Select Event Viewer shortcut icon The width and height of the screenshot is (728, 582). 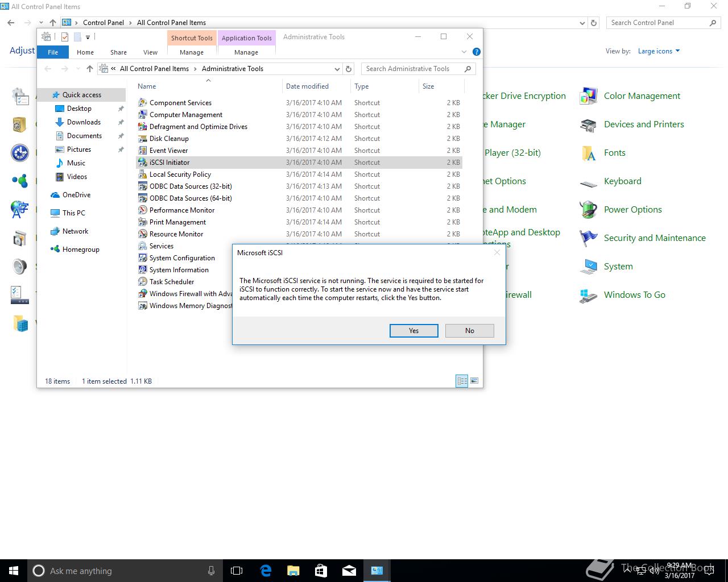[x=143, y=151]
